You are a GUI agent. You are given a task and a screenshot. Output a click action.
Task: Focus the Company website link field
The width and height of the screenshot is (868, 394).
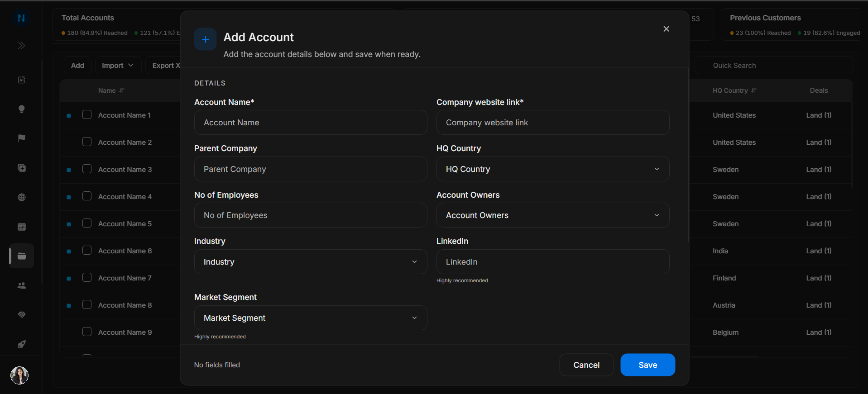(552, 123)
